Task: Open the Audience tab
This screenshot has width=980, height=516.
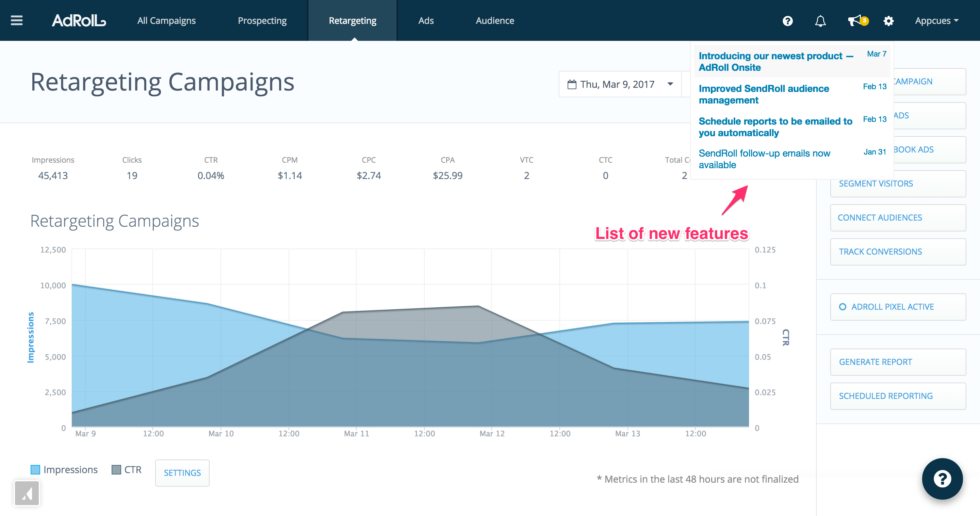Action: click(494, 21)
